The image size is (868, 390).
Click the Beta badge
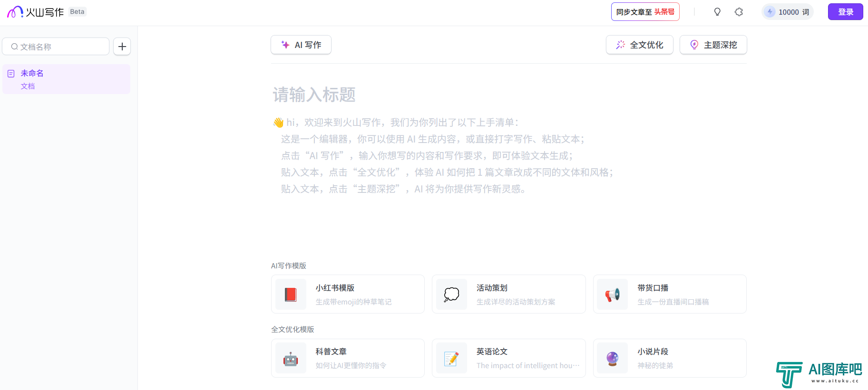point(77,12)
